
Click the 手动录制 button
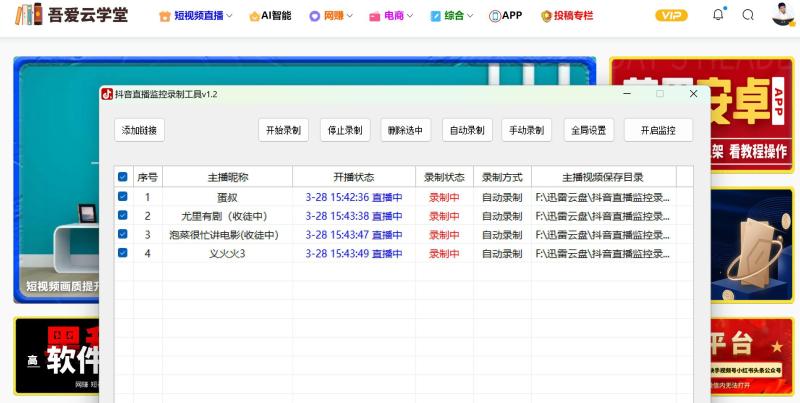click(527, 130)
